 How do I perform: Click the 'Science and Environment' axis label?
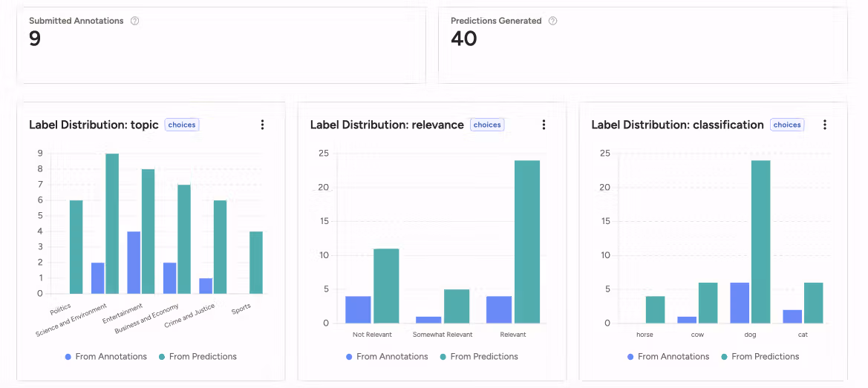71,320
